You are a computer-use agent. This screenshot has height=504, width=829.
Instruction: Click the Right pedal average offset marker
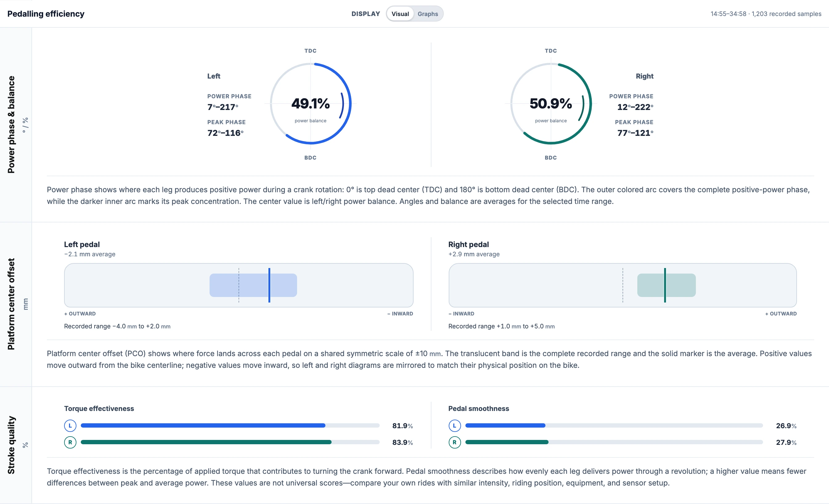coord(665,285)
